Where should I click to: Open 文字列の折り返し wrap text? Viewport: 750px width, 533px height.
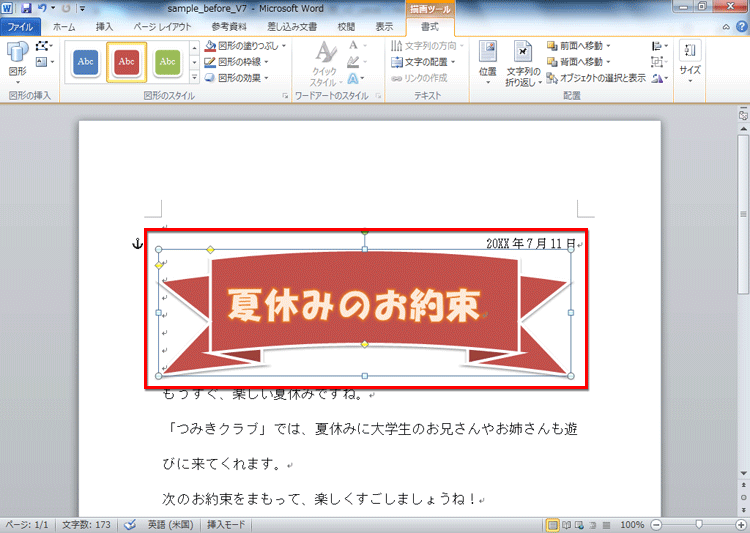(x=523, y=64)
